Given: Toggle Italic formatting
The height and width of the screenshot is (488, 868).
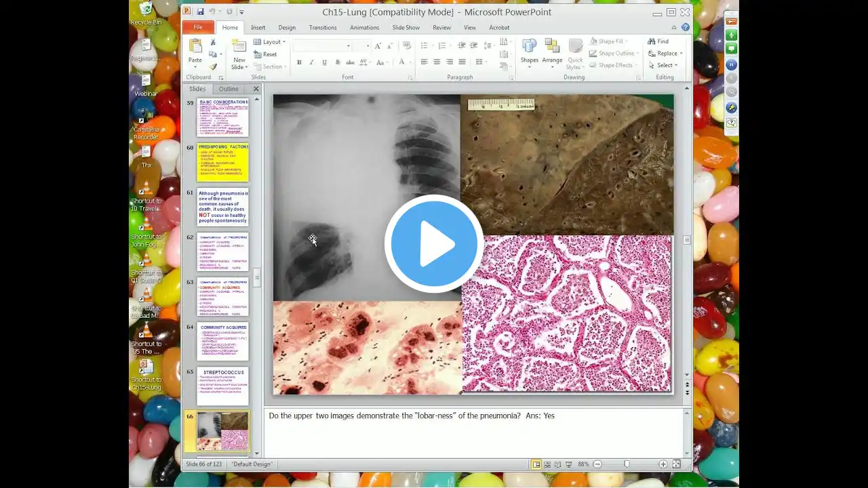Looking at the screenshot, I should pos(312,62).
